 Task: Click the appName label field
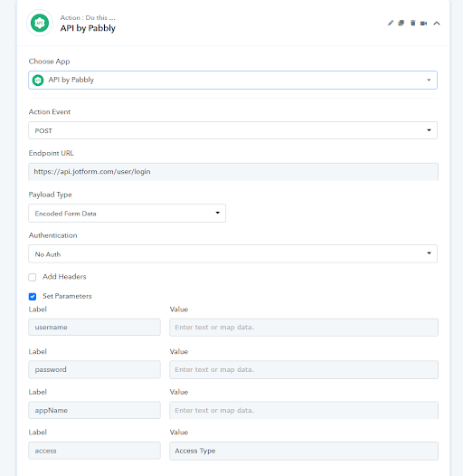click(x=94, y=410)
